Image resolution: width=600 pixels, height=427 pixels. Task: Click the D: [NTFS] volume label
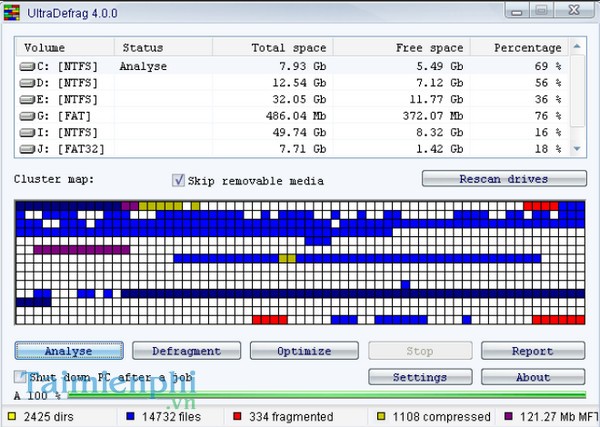pyautogui.click(x=67, y=83)
